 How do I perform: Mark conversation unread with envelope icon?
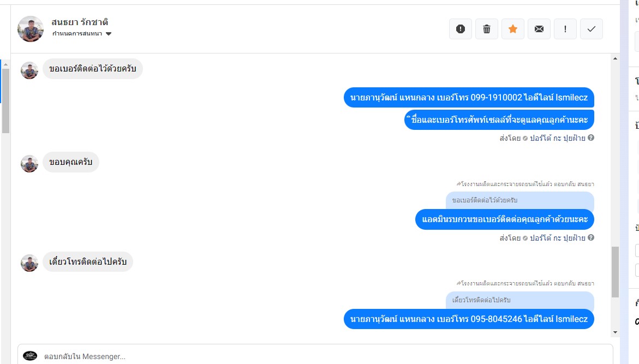click(539, 29)
